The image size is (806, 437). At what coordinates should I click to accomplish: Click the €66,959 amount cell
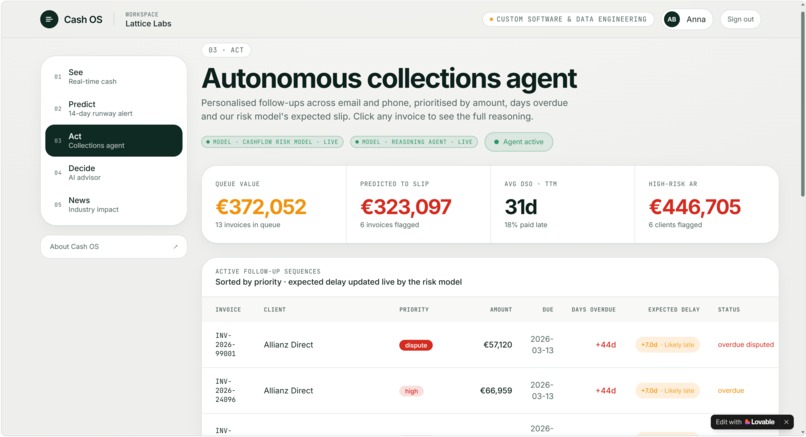[x=496, y=391]
